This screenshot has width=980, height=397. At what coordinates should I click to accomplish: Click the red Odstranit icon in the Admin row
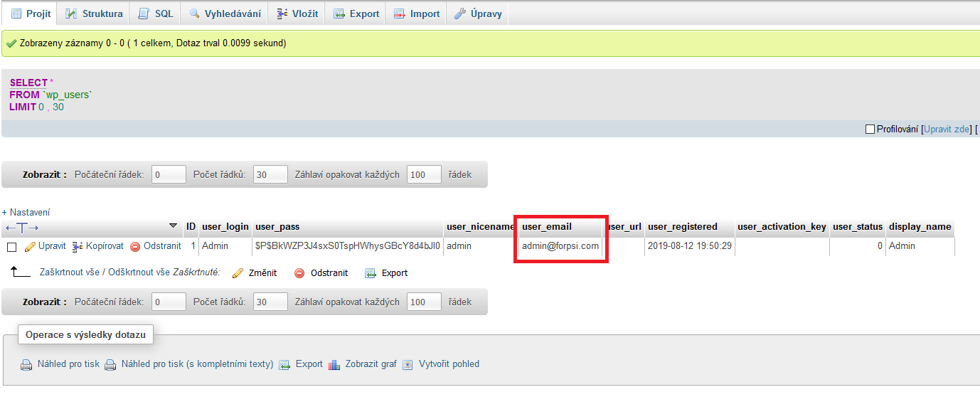click(x=135, y=247)
